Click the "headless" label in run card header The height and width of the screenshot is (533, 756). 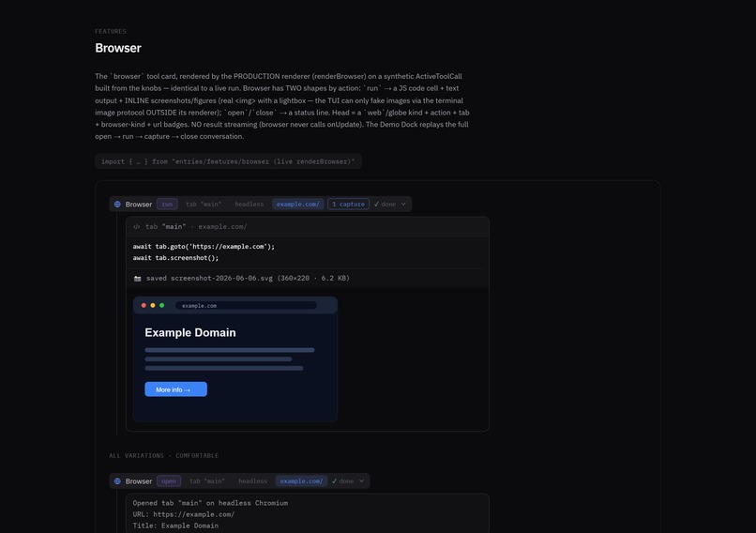pyautogui.click(x=249, y=204)
